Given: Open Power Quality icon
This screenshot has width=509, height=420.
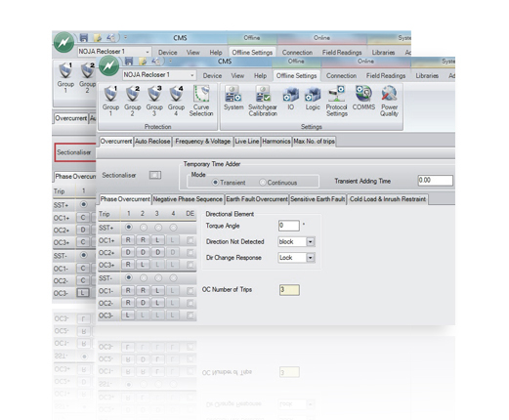Looking at the screenshot, I should pyautogui.click(x=389, y=101).
